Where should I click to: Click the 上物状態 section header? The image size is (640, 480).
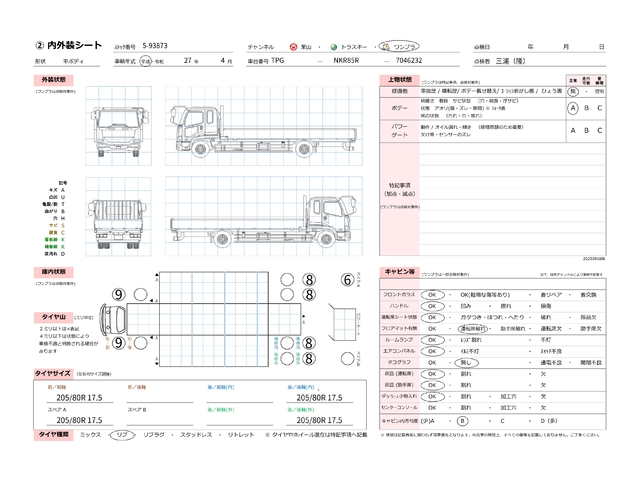pos(398,78)
